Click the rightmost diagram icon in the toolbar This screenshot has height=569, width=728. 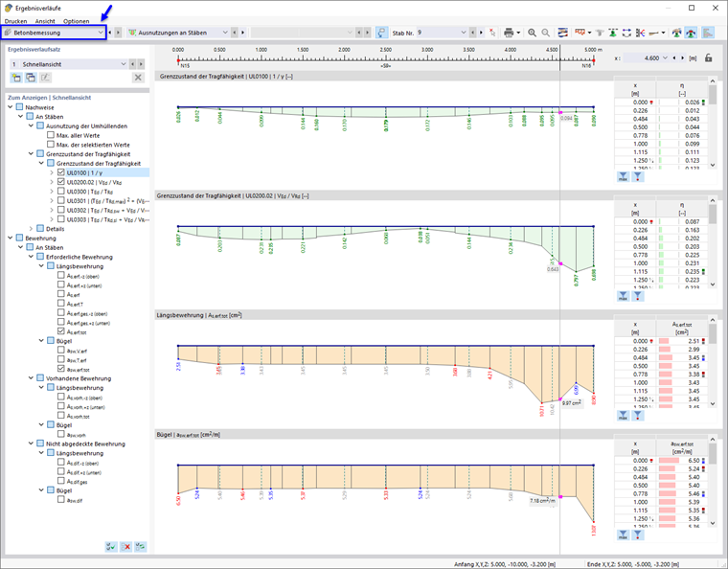coord(708,33)
